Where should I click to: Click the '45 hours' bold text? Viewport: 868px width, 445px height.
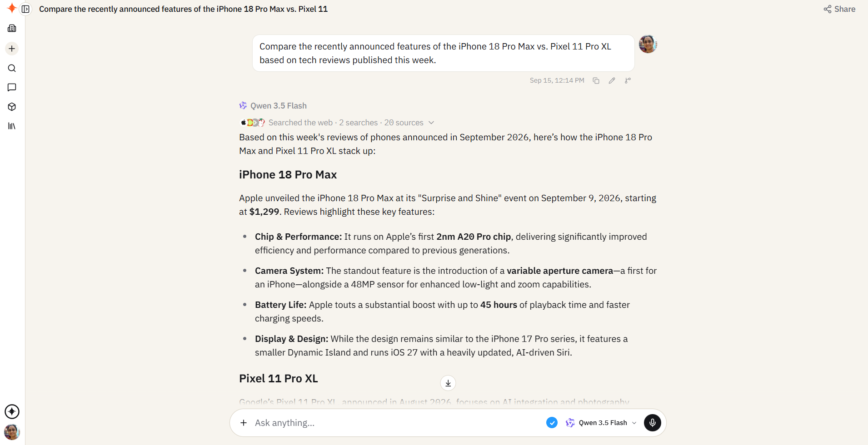click(499, 305)
